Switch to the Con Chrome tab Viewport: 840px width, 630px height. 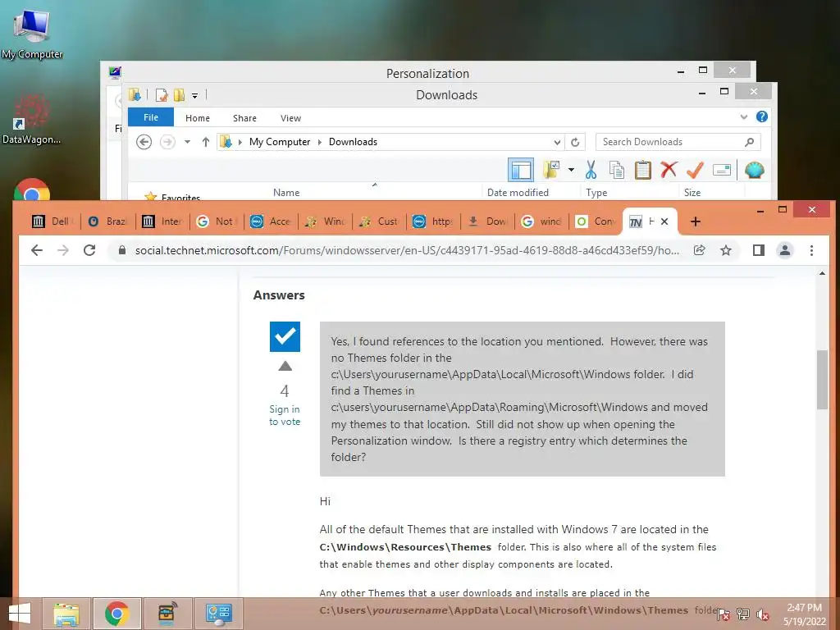click(596, 221)
